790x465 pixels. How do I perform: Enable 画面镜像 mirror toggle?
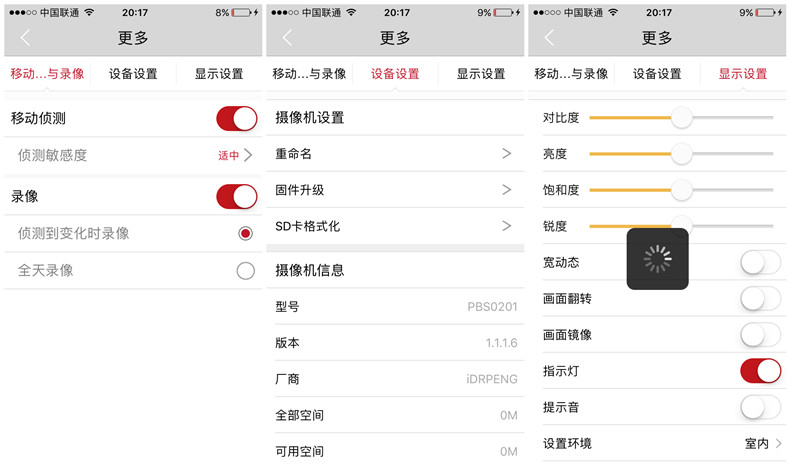(760, 335)
